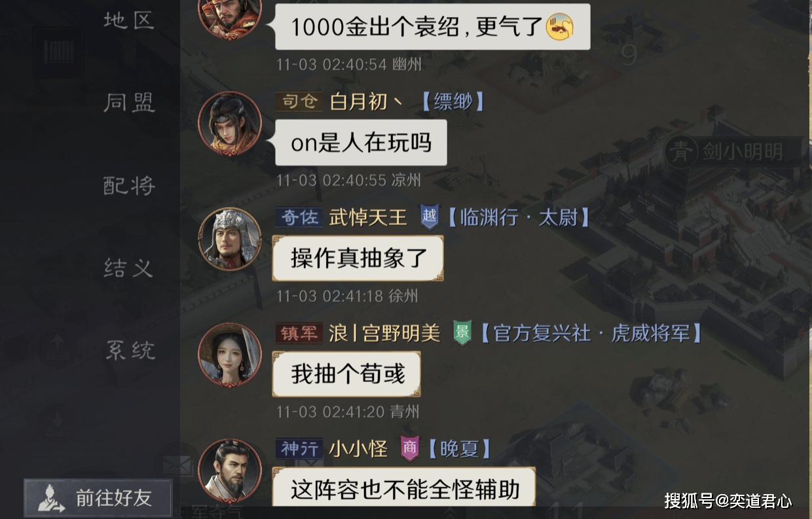Tap the 操作真抽象了 message bubble
This screenshot has height=519, width=812.
(x=358, y=258)
